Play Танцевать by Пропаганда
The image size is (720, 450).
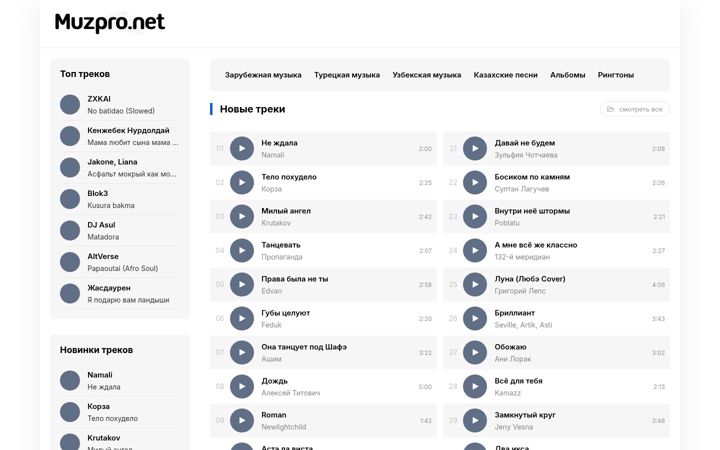point(242,250)
